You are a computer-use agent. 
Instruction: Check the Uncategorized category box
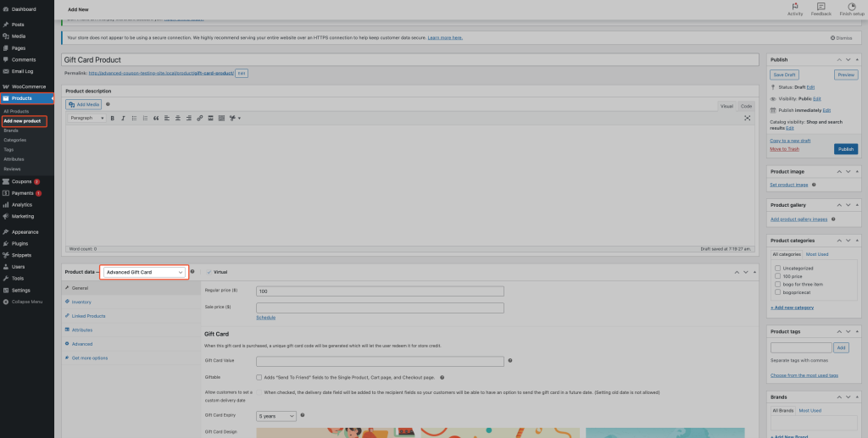click(x=777, y=268)
